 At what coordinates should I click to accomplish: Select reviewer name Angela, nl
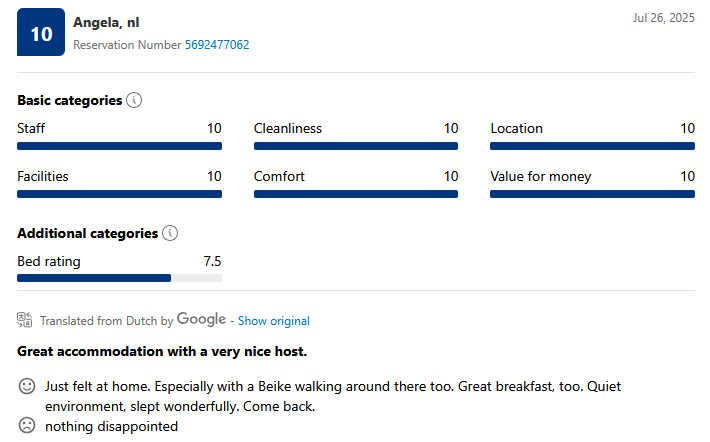106,22
